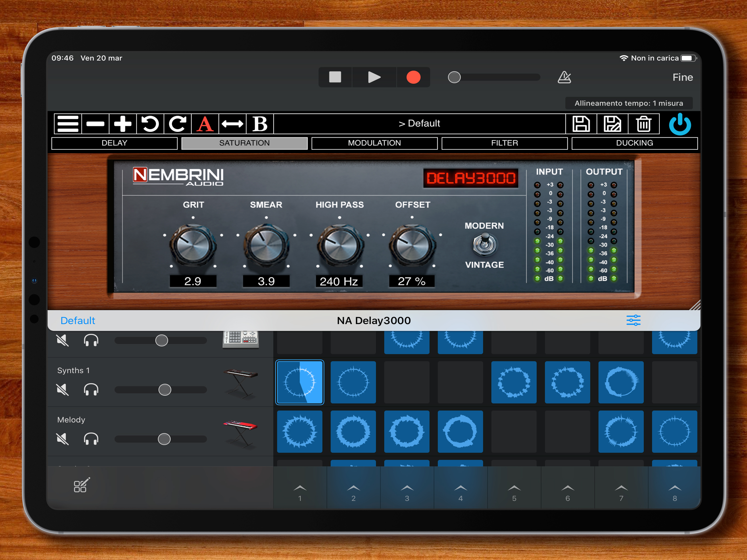Viewport: 747px width, 560px height.
Task: Delete the preset with trash icon
Action: [x=644, y=124]
